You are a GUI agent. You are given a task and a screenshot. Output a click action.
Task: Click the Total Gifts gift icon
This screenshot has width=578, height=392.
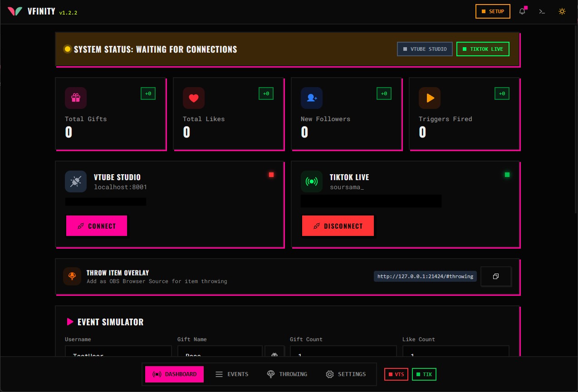point(76,98)
